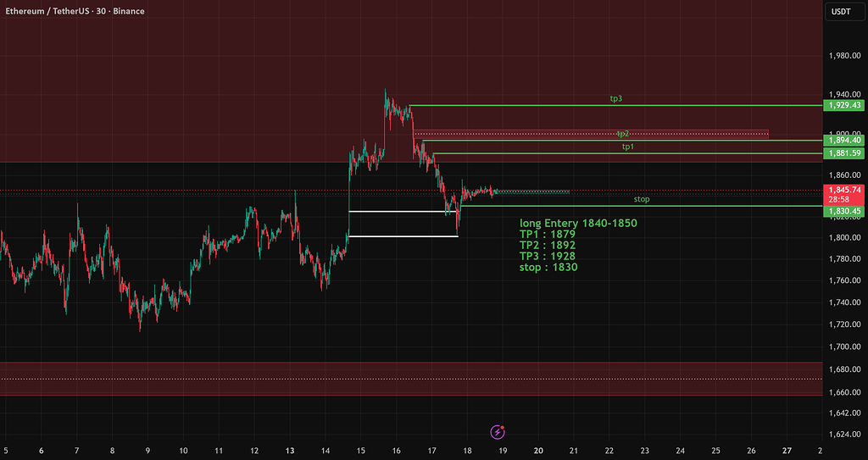Select the tp3 price label 1,929.43
The height and width of the screenshot is (460, 868).
coord(843,105)
